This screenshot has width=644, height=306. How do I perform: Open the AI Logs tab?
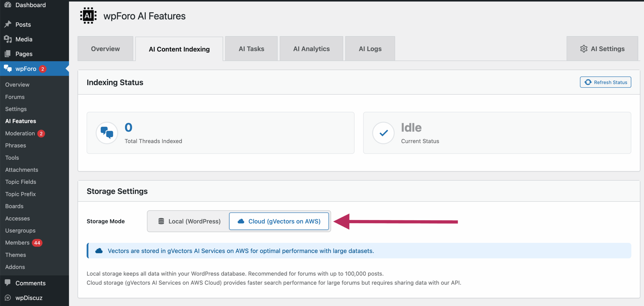(370, 49)
